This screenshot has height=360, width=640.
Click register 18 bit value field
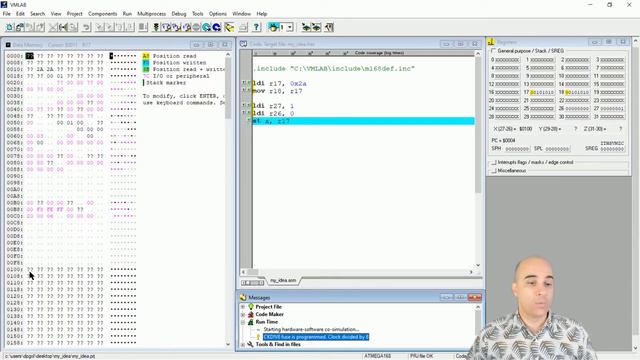click(577, 92)
